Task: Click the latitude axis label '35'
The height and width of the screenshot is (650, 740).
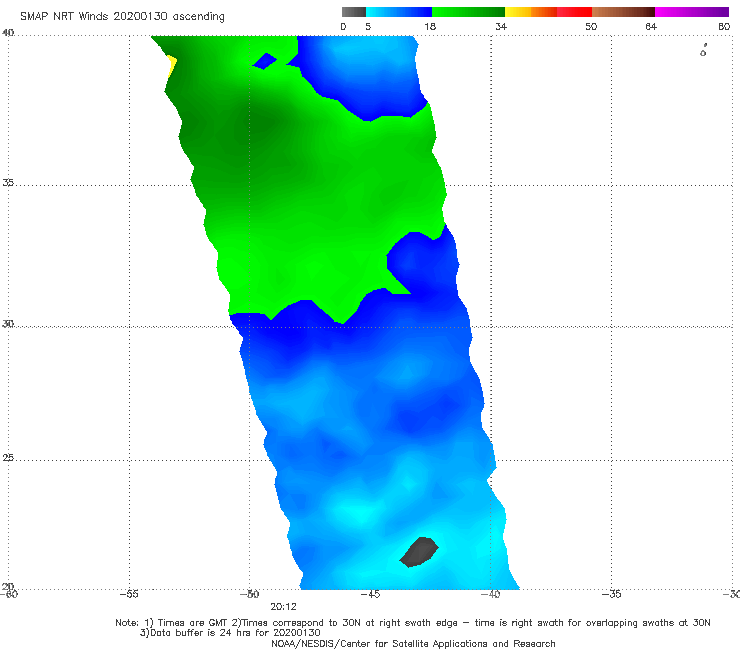Action: [x=8, y=182]
